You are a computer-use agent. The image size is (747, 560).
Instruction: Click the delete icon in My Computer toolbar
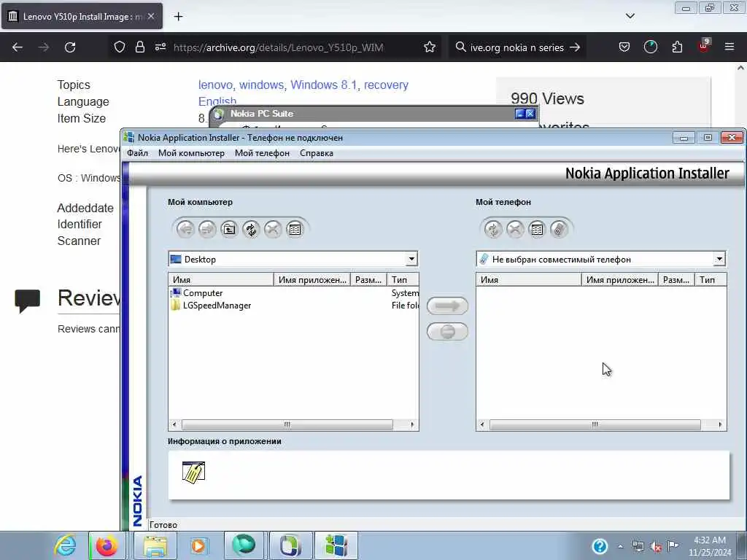(273, 230)
